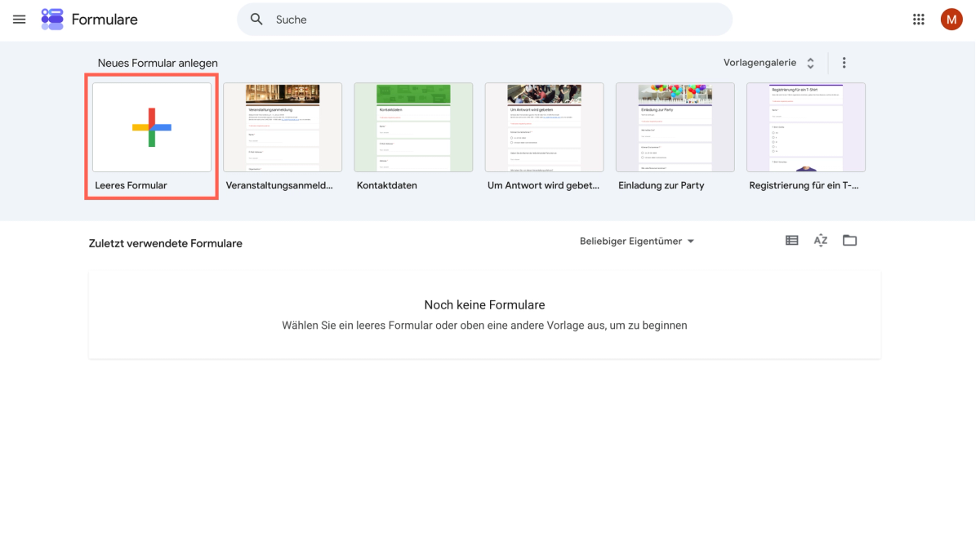This screenshot has height=550, width=980.
Task: Open the A-Z sort options
Action: point(821,241)
